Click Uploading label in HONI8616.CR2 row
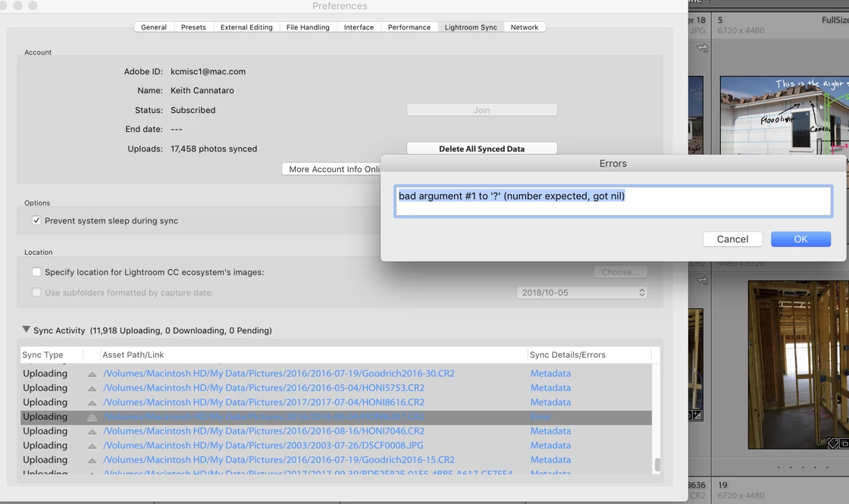The height and width of the screenshot is (504, 849). (45, 402)
